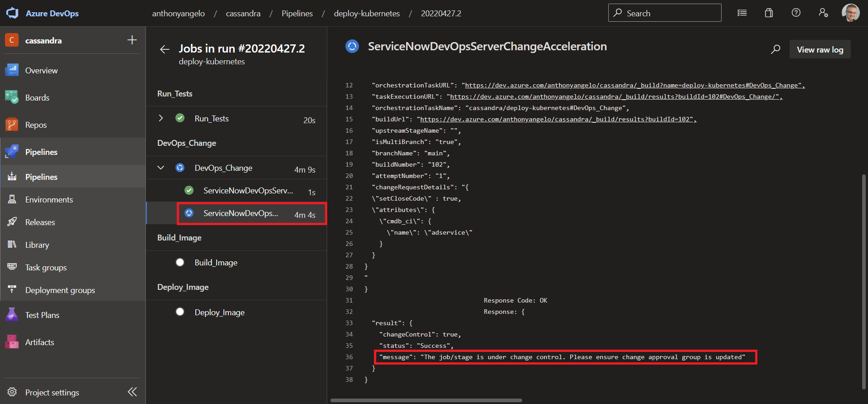Image resolution: width=868 pixels, height=404 pixels.
Task: Click the pending circle icon of Build_Image
Action: [180, 262]
